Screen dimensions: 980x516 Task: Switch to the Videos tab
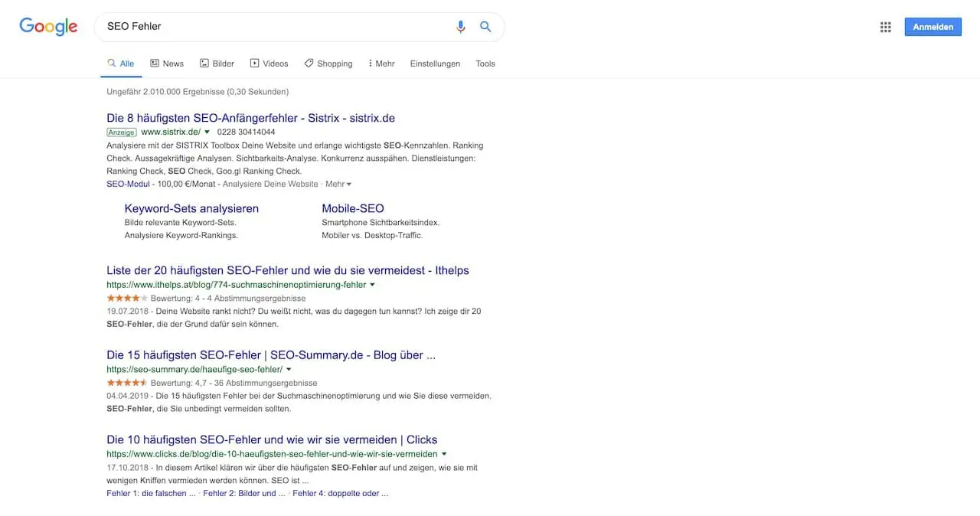(269, 64)
